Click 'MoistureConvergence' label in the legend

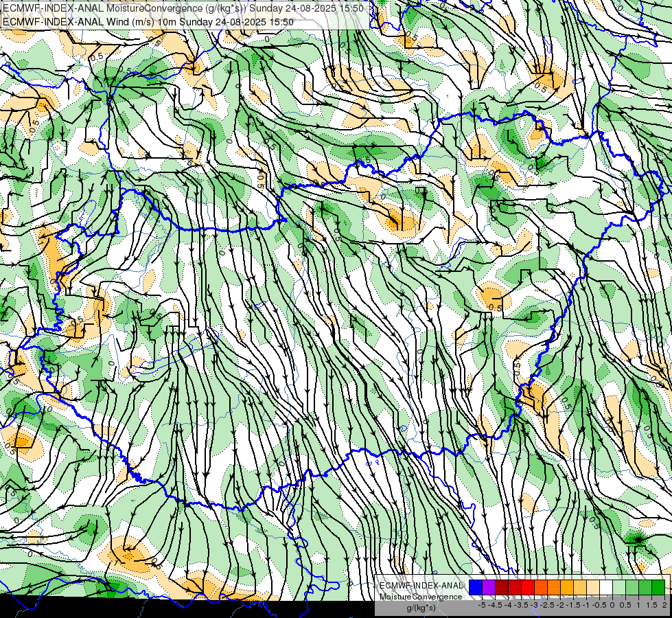point(421,597)
